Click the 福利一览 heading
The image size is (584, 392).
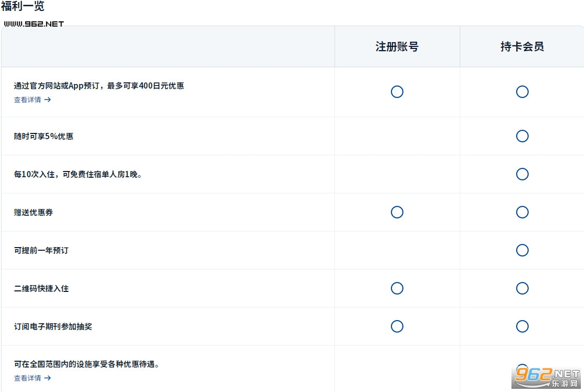coord(23,6)
